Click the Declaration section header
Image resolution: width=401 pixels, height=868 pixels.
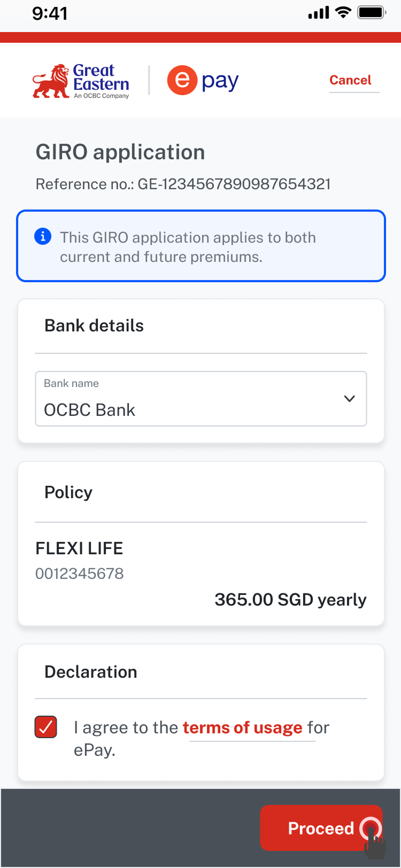coord(91,672)
